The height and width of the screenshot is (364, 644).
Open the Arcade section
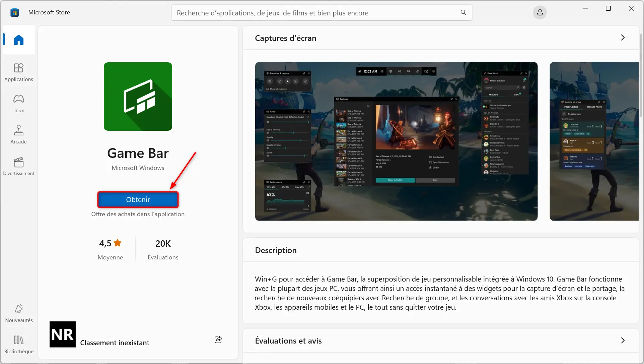coord(19,135)
